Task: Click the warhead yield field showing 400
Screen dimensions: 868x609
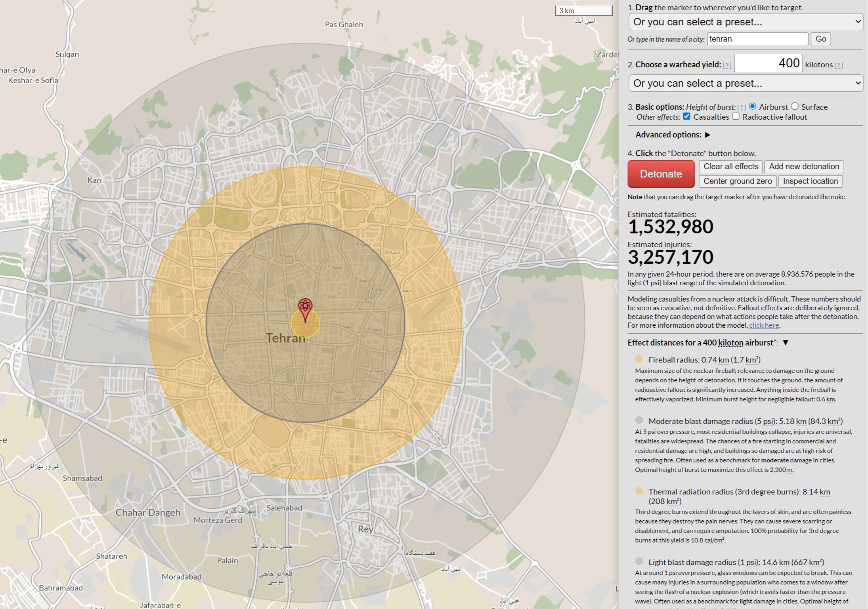Action: (768, 63)
